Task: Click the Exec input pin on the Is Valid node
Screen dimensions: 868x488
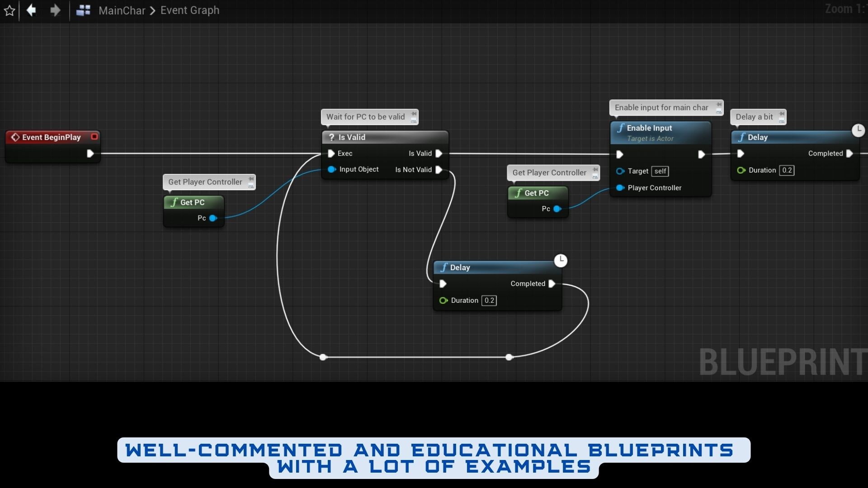Action: pos(331,154)
